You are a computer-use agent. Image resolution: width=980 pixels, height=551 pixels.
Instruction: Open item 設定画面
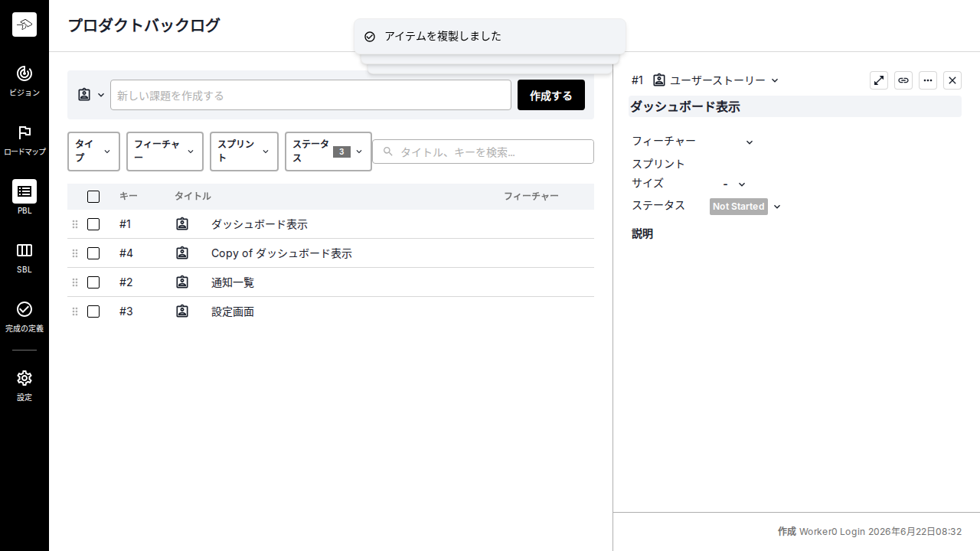point(233,311)
